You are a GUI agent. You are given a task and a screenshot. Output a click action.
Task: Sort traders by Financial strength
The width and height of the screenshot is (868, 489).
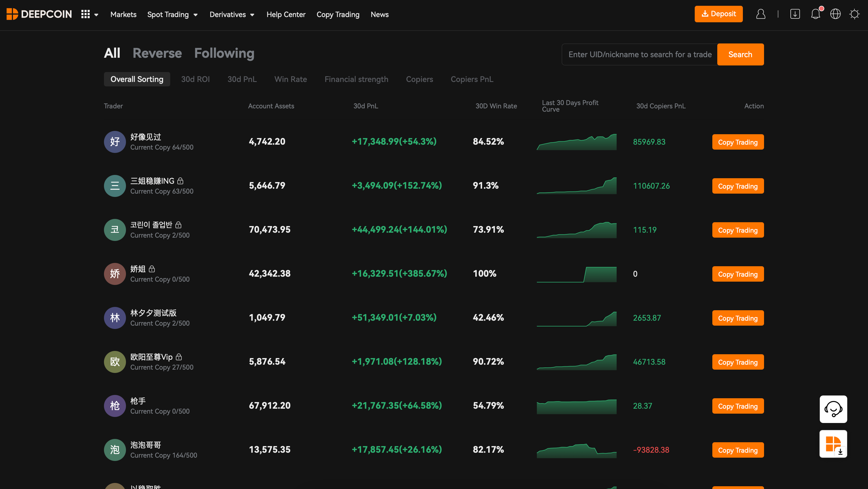[356, 79]
